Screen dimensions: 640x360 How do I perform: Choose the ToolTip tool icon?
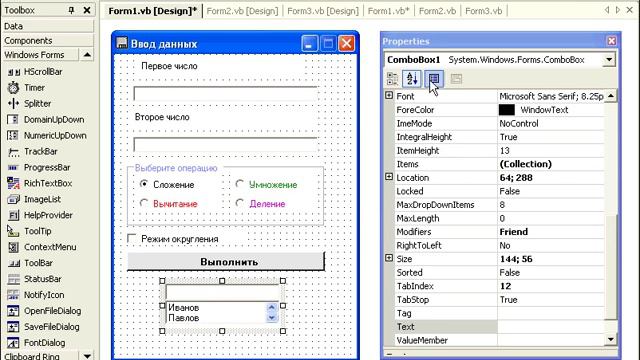[13, 231]
